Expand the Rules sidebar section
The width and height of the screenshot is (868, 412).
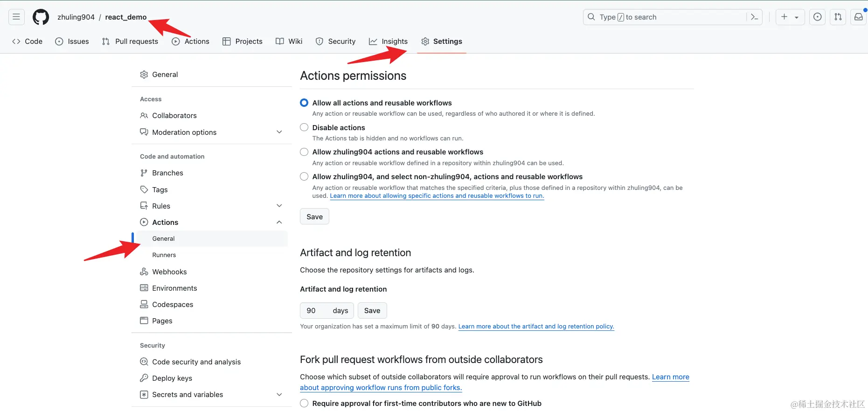point(279,206)
